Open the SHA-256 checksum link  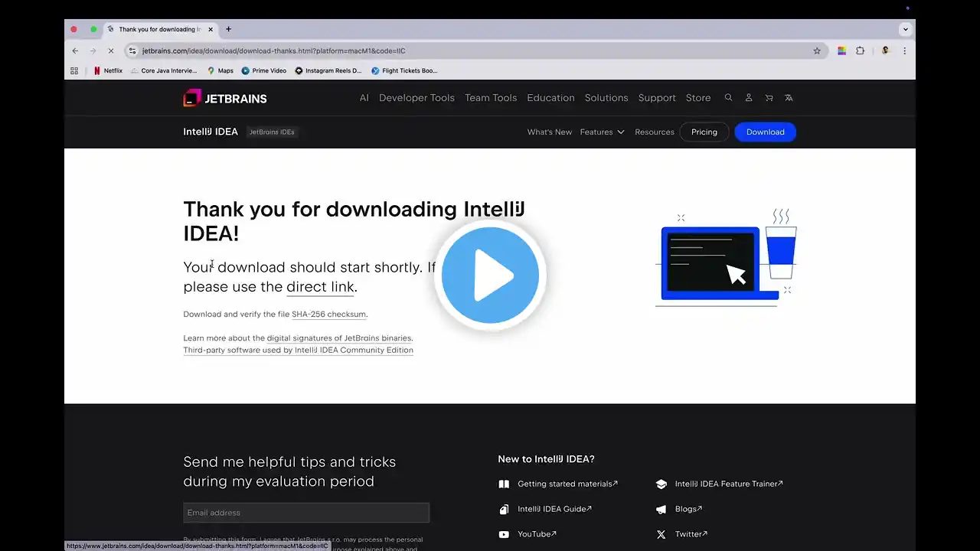[328, 315]
